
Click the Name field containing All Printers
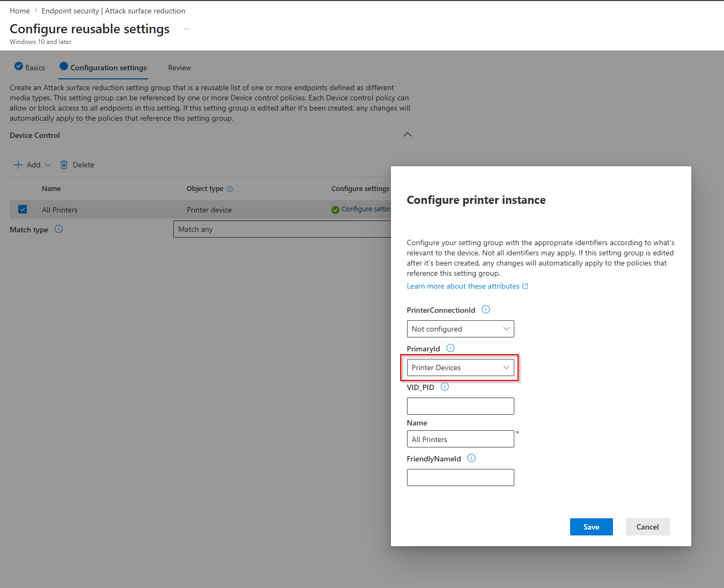pos(460,439)
